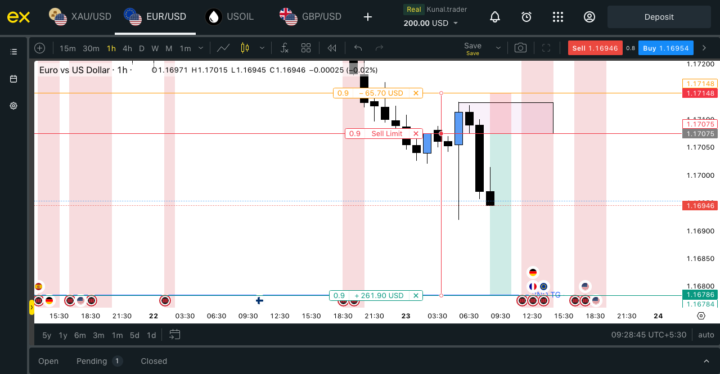Set range to 1y
720x374 pixels.
click(x=63, y=335)
